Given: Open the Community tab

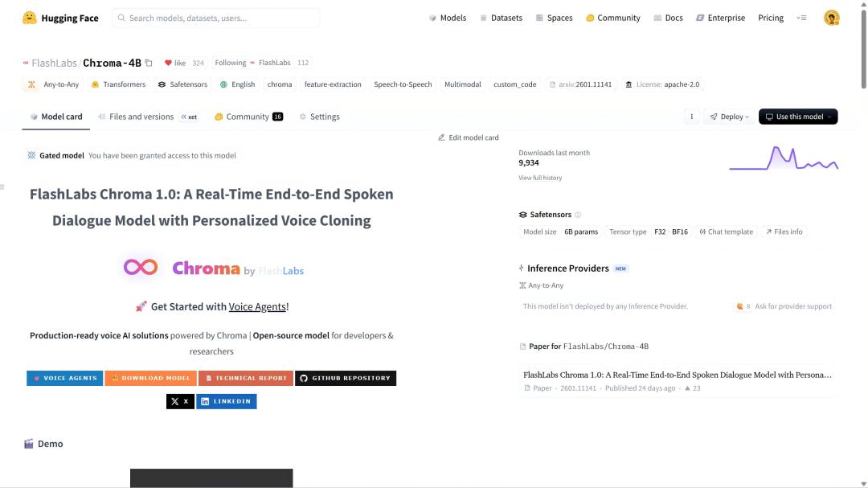Looking at the screenshot, I should pos(248,117).
